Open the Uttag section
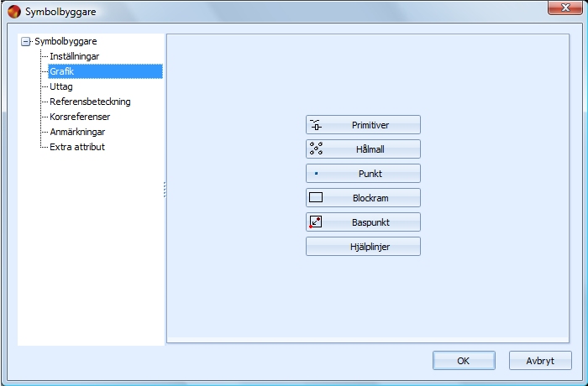Image resolution: width=588 pixels, height=386 pixels. tap(61, 86)
